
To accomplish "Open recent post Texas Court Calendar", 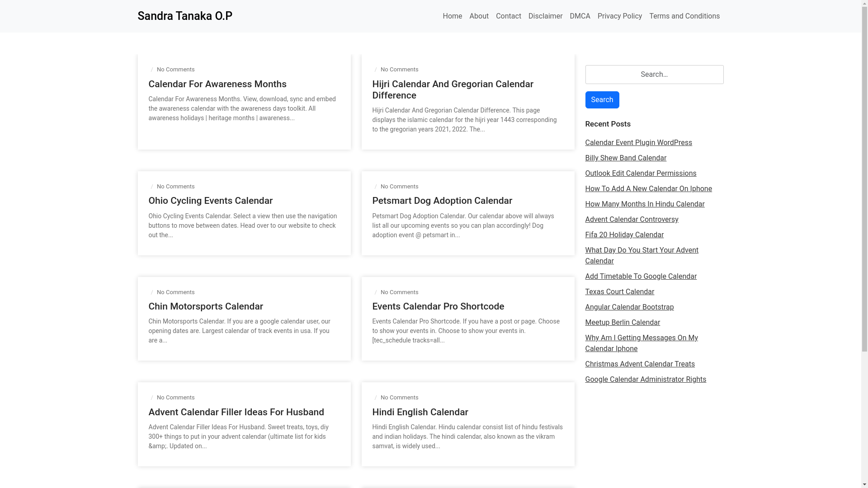I will click(619, 292).
